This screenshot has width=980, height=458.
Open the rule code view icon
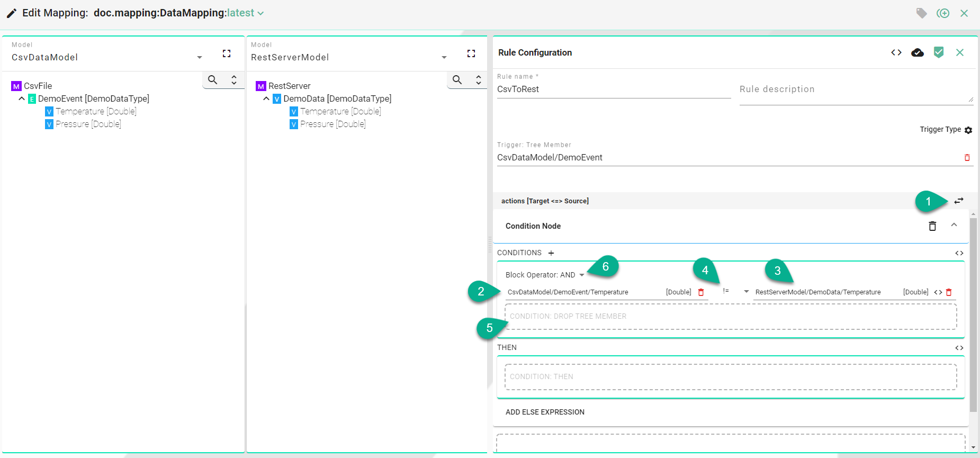[x=896, y=52]
